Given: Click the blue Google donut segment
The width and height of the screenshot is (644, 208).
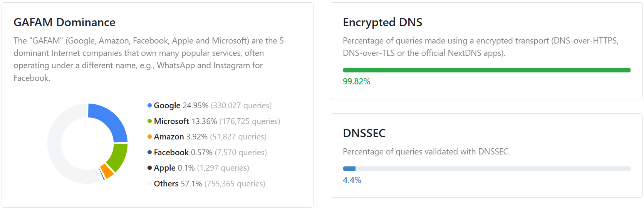Looking at the screenshot, I should pyautogui.click(x=112, y=119).
